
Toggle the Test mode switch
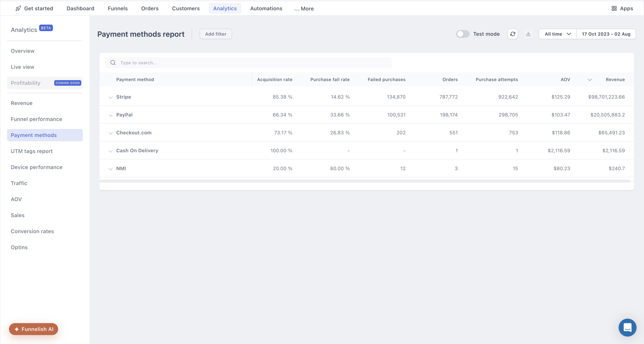pyautogui.click(x=463, y=34)
